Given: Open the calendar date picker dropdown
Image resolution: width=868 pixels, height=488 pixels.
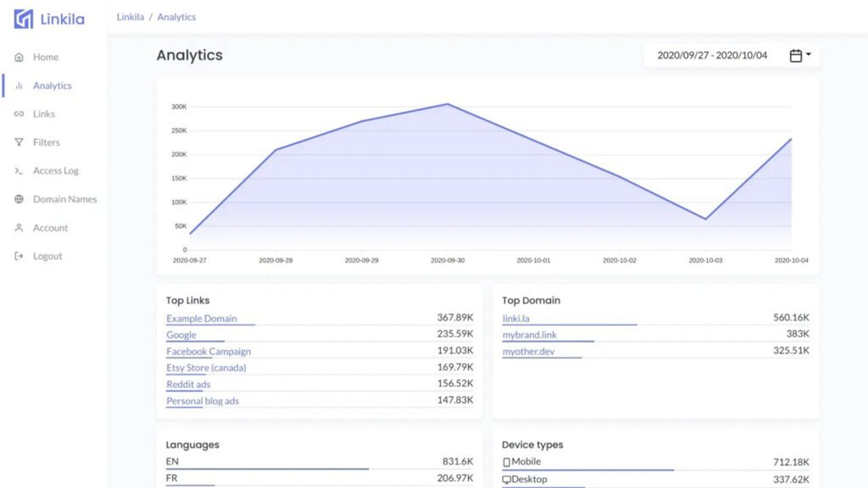Looking at the screenshot, I should [x=799, y=55].
